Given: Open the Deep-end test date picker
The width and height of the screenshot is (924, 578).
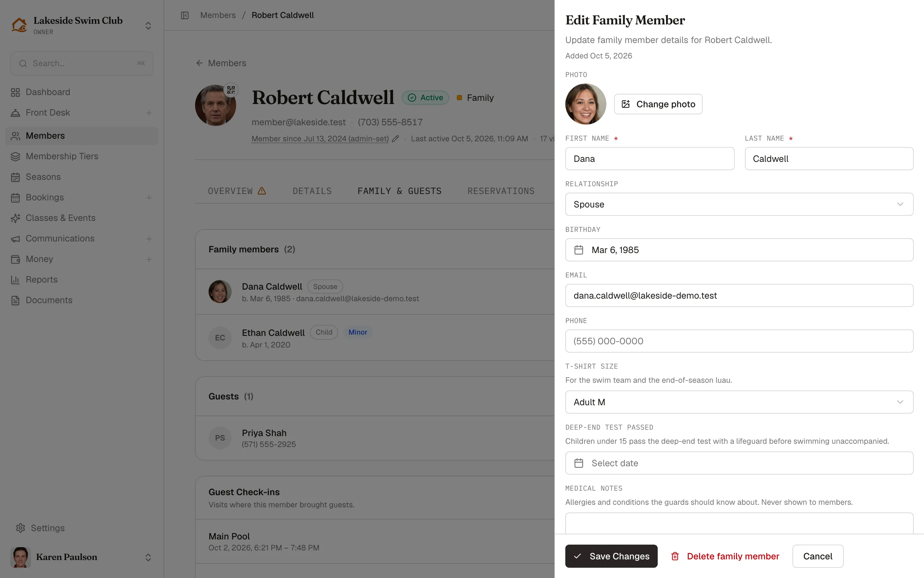Looking at the screenshot, I should coord(739,463).
